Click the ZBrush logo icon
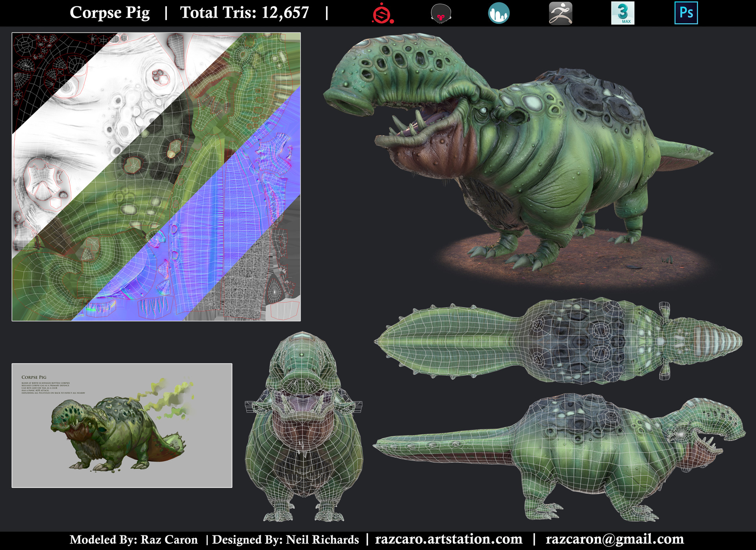This screenshot has height=550, width=756. pos(560,13)
